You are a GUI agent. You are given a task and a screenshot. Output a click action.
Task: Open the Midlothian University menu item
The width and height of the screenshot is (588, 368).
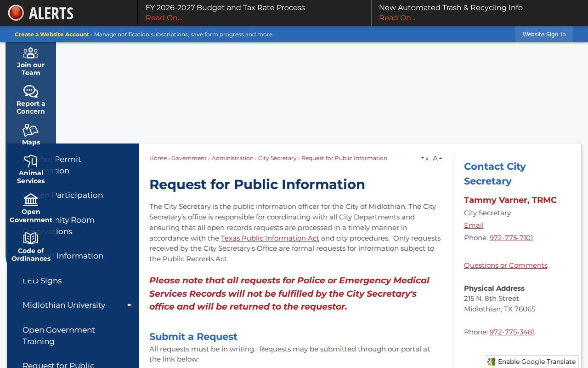tap(64, 305)
